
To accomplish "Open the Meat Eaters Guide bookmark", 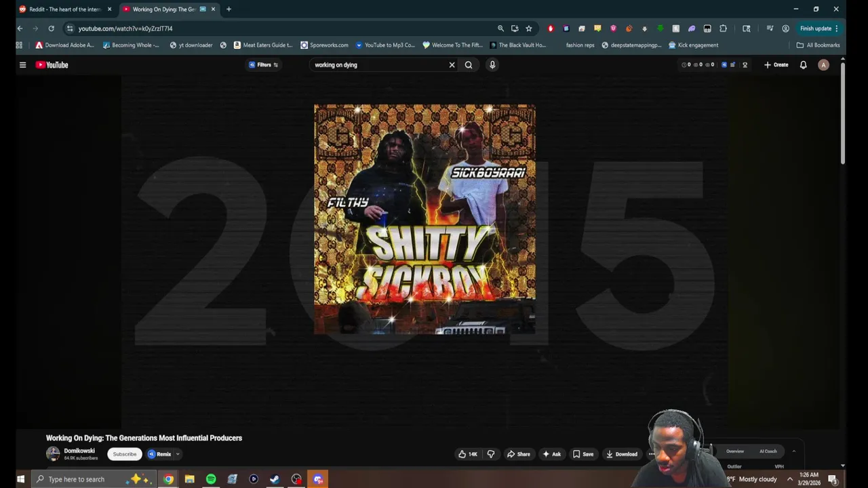I will [x=262, y=45].
